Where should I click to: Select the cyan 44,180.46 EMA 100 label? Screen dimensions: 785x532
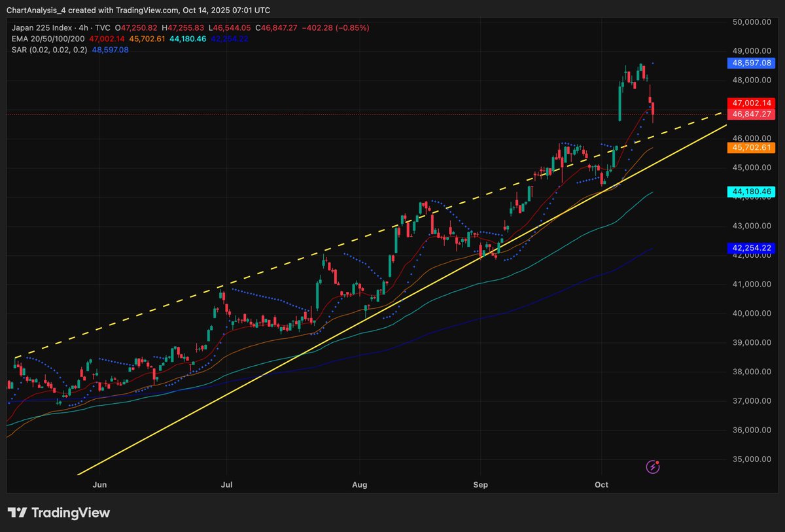(x=750, y=191)
